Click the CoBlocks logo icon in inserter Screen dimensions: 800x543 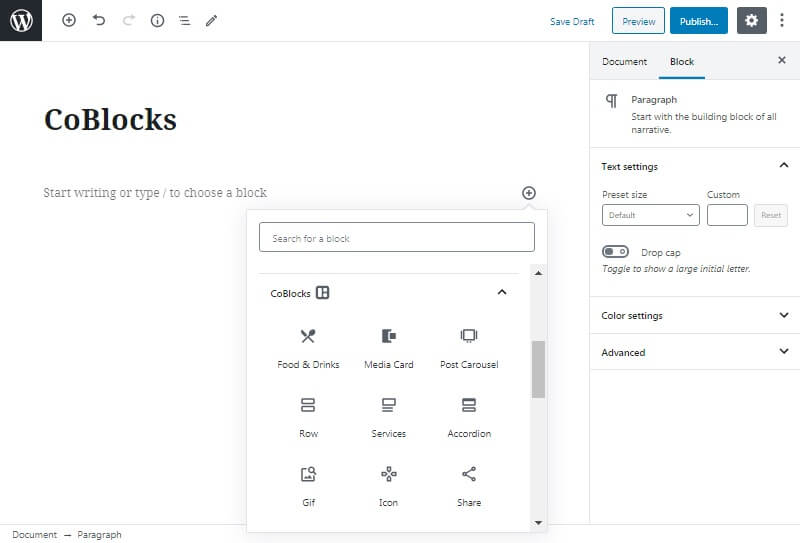(x=322, y=292)
